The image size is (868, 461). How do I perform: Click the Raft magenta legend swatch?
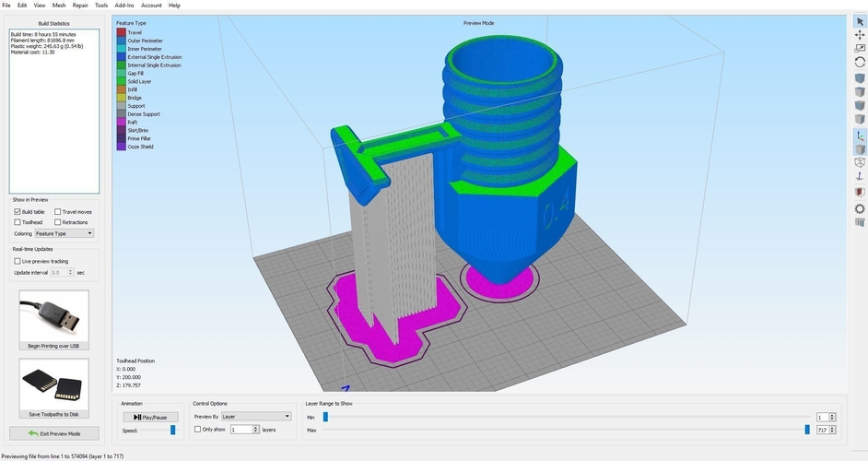click(x=121, y=122)
